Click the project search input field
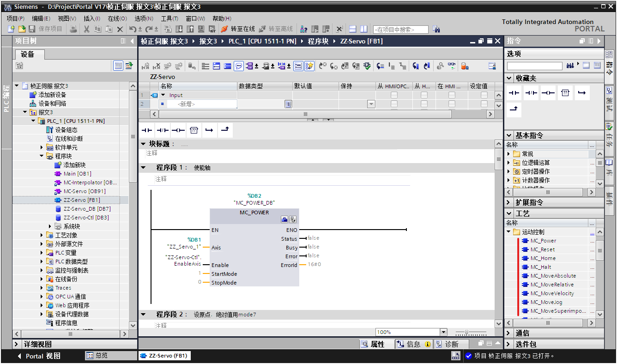 tap(400, 30)
